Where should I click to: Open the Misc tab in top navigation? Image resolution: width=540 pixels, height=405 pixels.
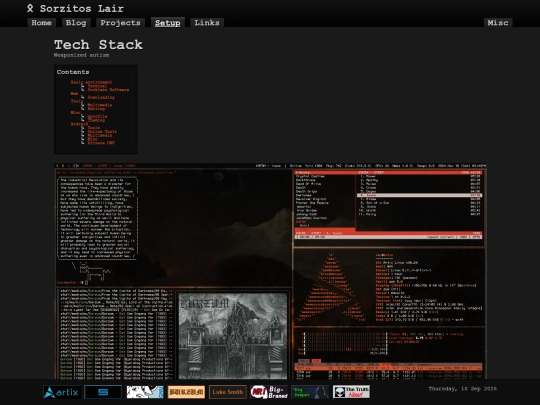tap(498, 23)
